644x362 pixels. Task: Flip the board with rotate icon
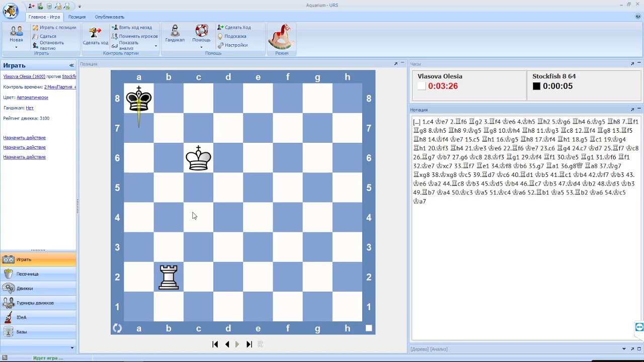[117, 328]
